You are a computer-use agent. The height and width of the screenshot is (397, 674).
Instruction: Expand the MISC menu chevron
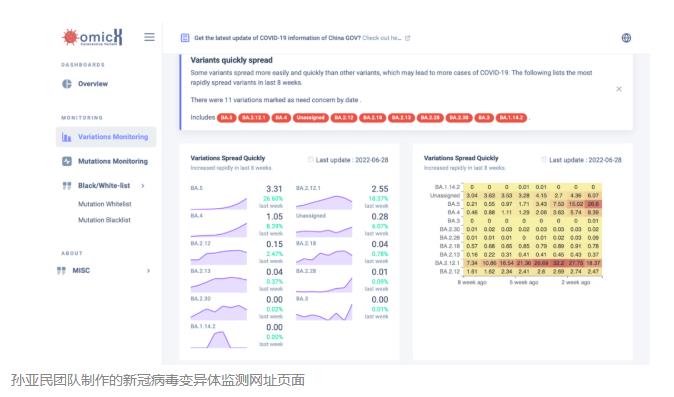pos(148,270)
